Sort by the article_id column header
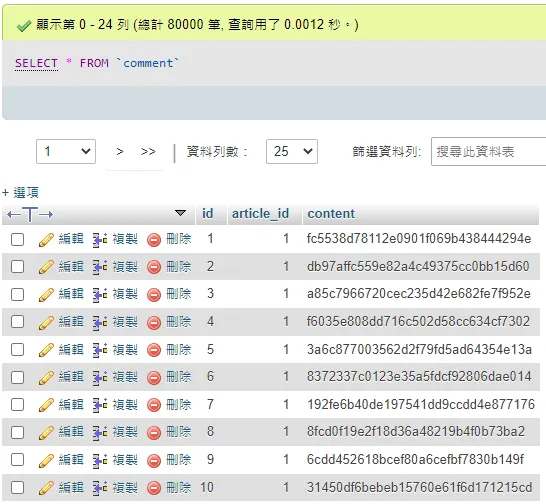546x504 pixels. (260, 214)
